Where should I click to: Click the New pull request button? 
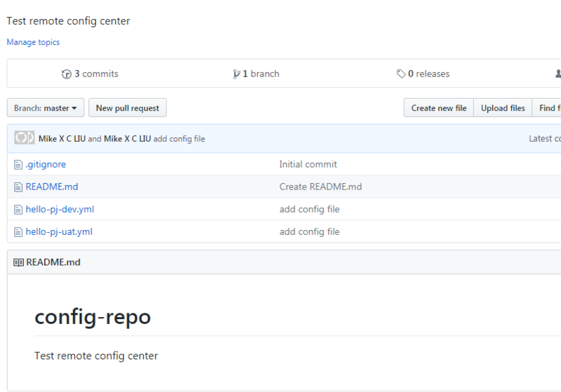128,108
